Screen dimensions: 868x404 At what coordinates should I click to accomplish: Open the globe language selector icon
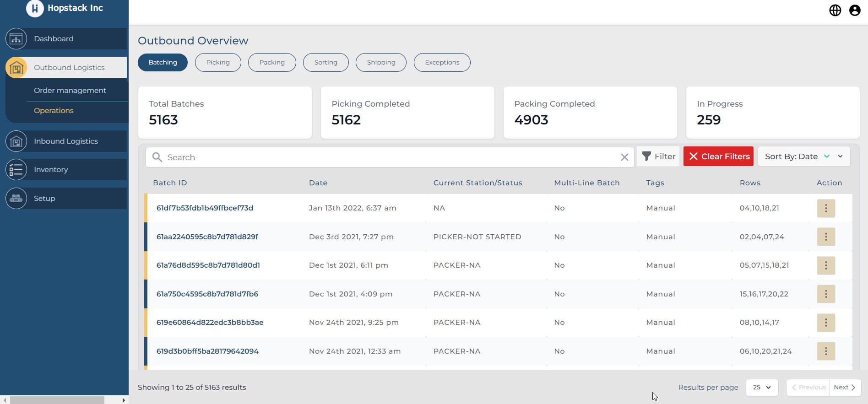tap(835, 10)
